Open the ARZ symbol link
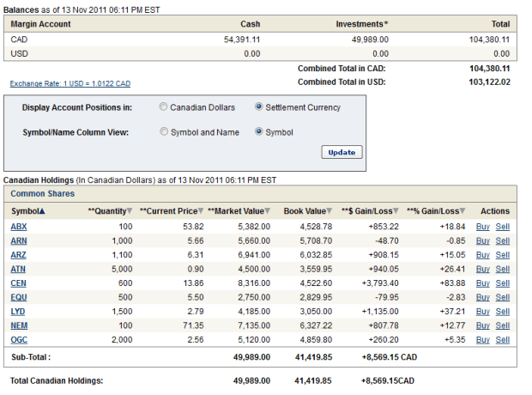Screen dimensions: 532x395 (19, 255)
